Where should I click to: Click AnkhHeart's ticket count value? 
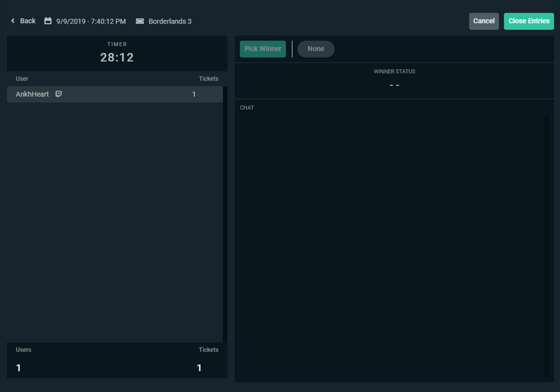coord(194,94)
